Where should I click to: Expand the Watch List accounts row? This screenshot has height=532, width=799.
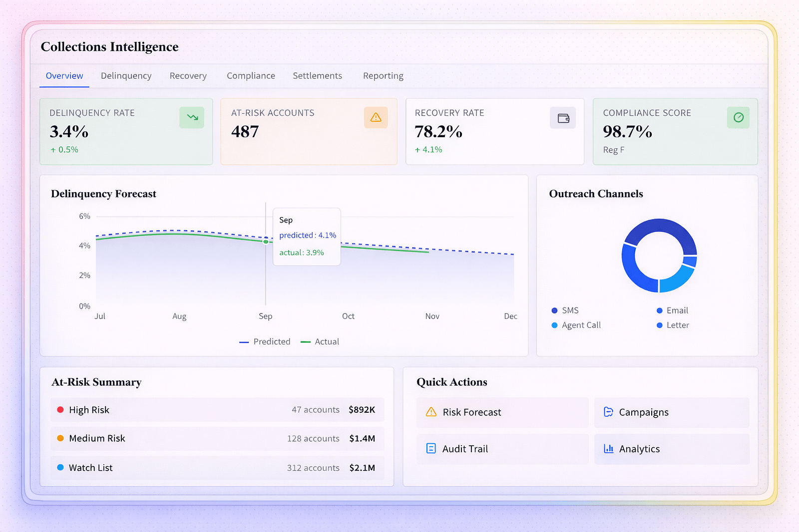(217, 468)
